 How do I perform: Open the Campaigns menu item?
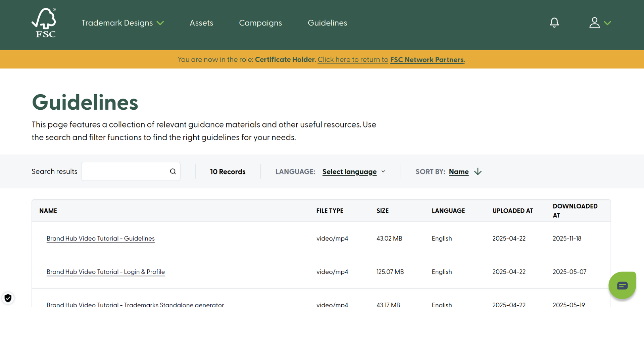(260, 23)
